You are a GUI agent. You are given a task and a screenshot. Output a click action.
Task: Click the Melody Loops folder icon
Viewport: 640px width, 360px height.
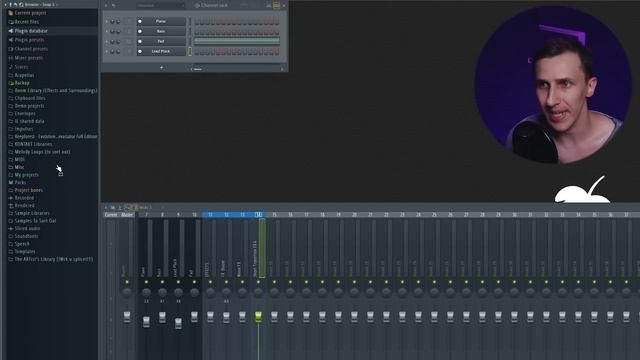click(x=11, y=152)
